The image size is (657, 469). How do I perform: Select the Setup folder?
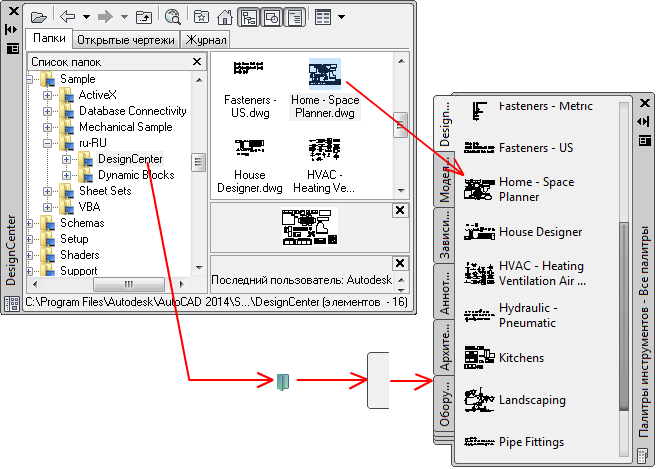pos(74,238)
